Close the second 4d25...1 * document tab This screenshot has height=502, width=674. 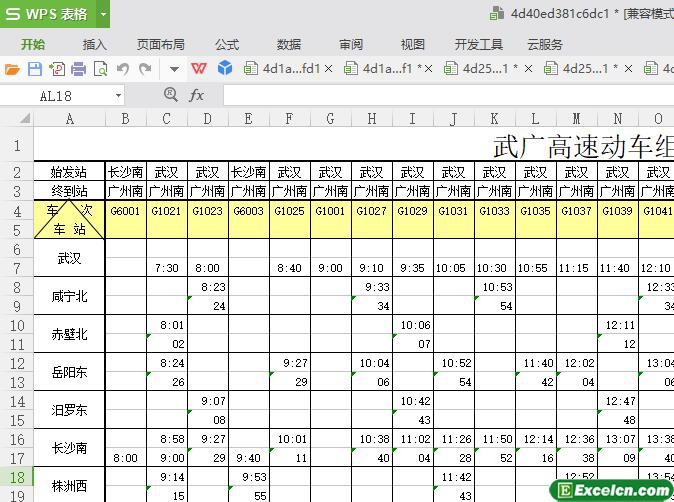point(628,69)
